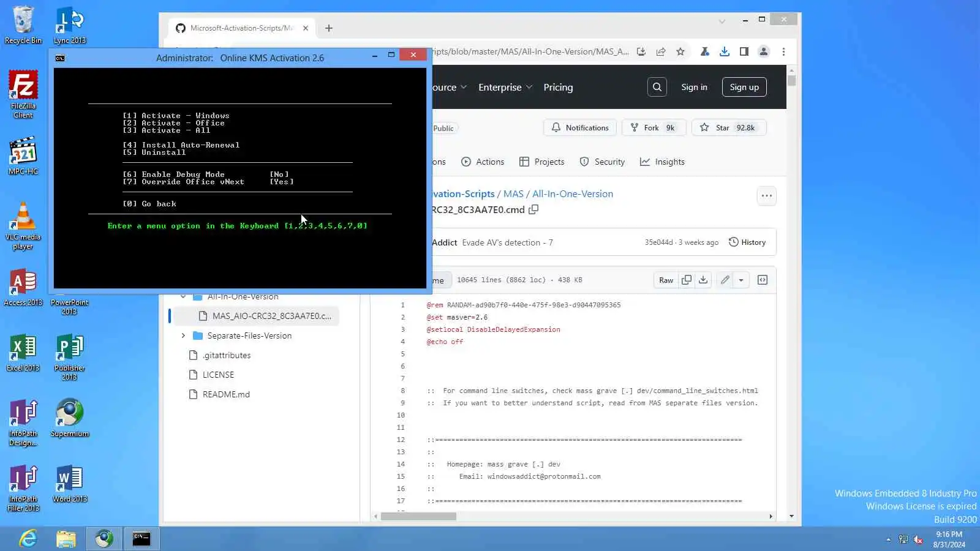The height and width of the screenshot is (551, 980).
Task: Collapse the All-In-One-Version folder chevron
Action: tap(183, 297)
